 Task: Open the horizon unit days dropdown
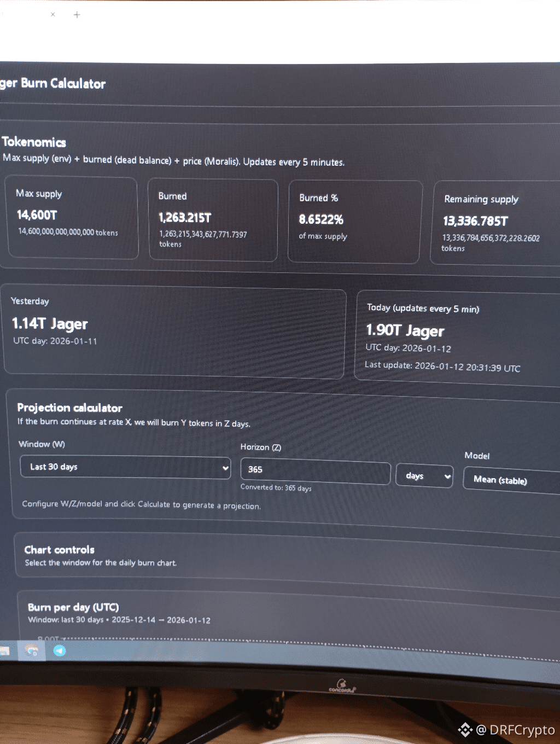(424, 476)
